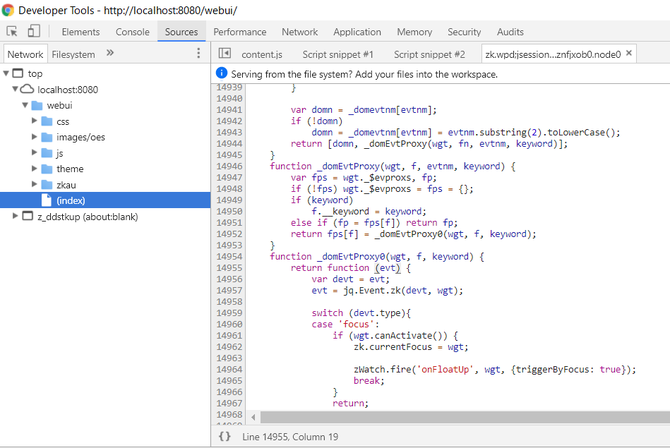Collapse the top frame tree node

click(x=6, y=74)
